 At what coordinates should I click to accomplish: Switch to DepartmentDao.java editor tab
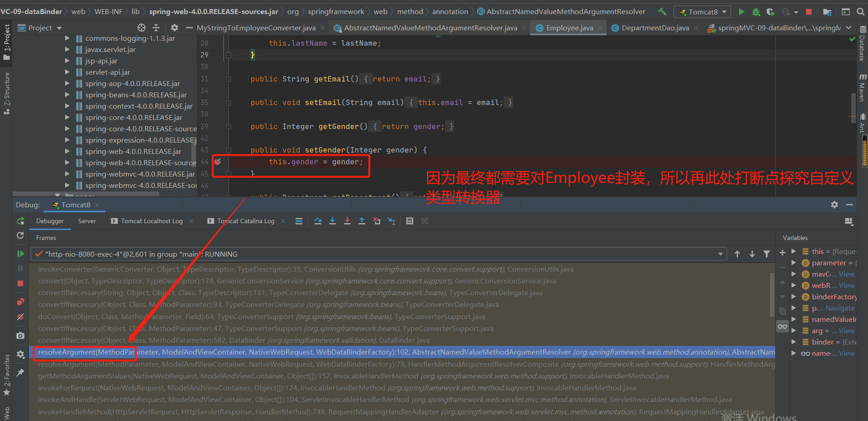(655, 28)
